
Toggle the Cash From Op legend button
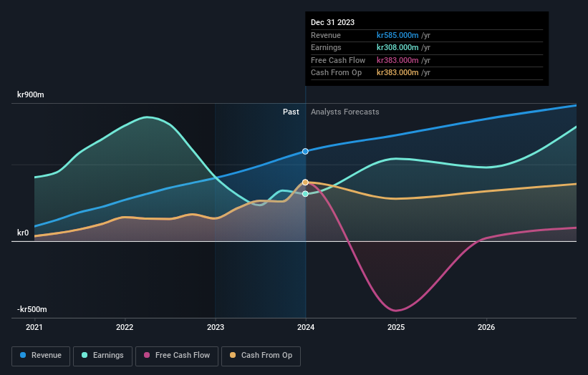[261, 356]
